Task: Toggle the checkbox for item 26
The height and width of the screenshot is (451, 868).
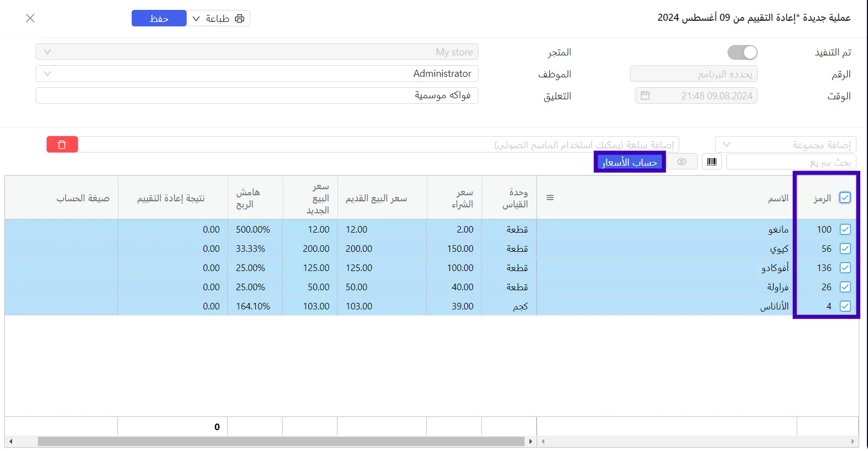Action: click(x=845, y=287)
